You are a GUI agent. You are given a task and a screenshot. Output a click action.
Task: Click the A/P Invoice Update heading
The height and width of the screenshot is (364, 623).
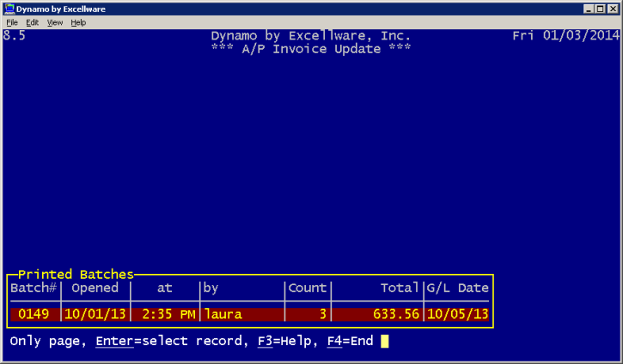coord(311,49)
